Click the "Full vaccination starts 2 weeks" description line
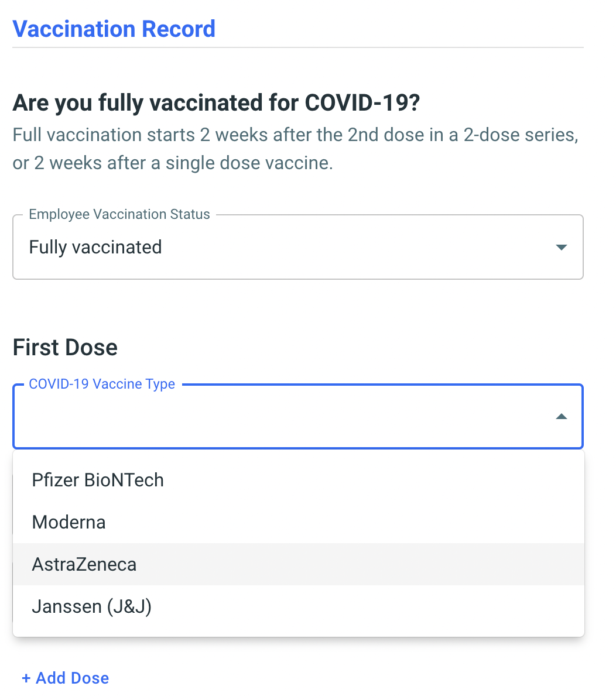Screen dimensions: 616x700 [x=296, y=135]
